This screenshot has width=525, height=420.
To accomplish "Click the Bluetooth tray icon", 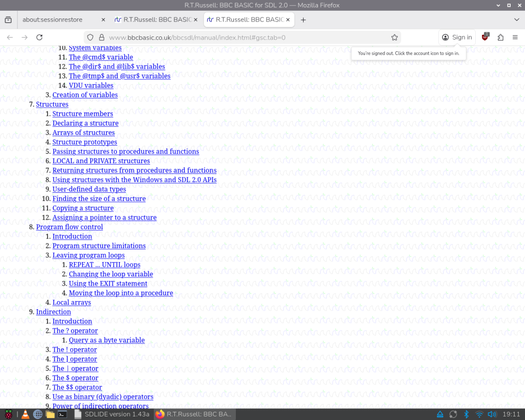I will tap(467, 414).
